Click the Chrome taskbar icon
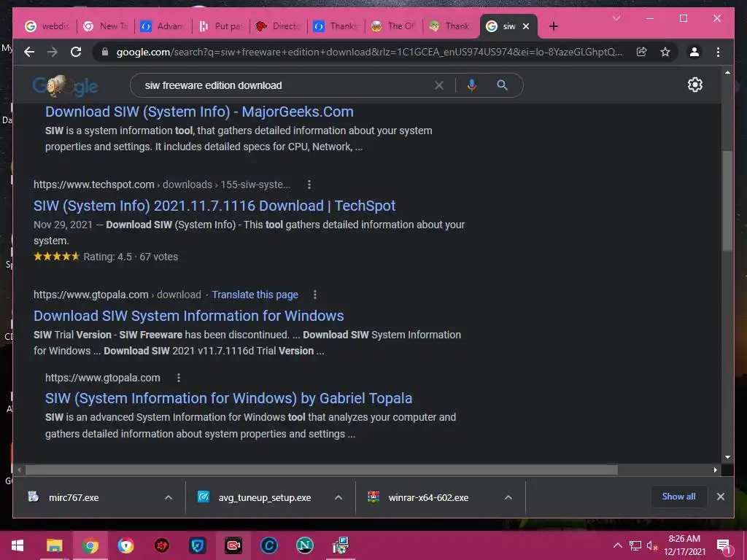Screen dimensions: 747x560 click(90, 545)
